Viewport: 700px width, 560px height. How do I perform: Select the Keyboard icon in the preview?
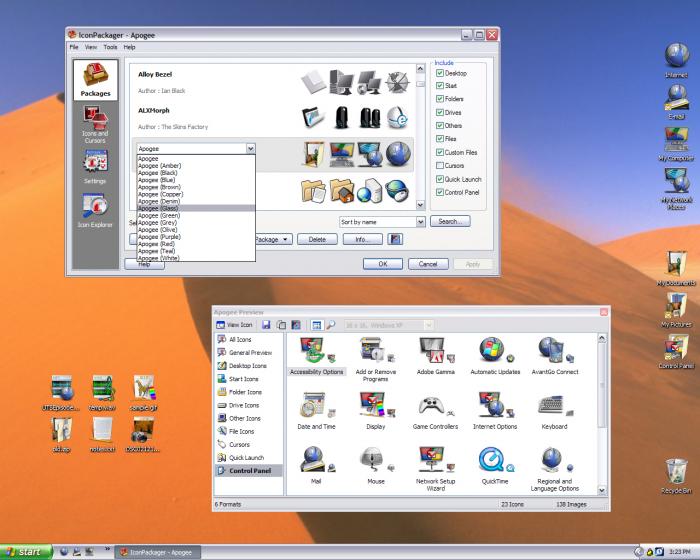[x=555, y=411]
